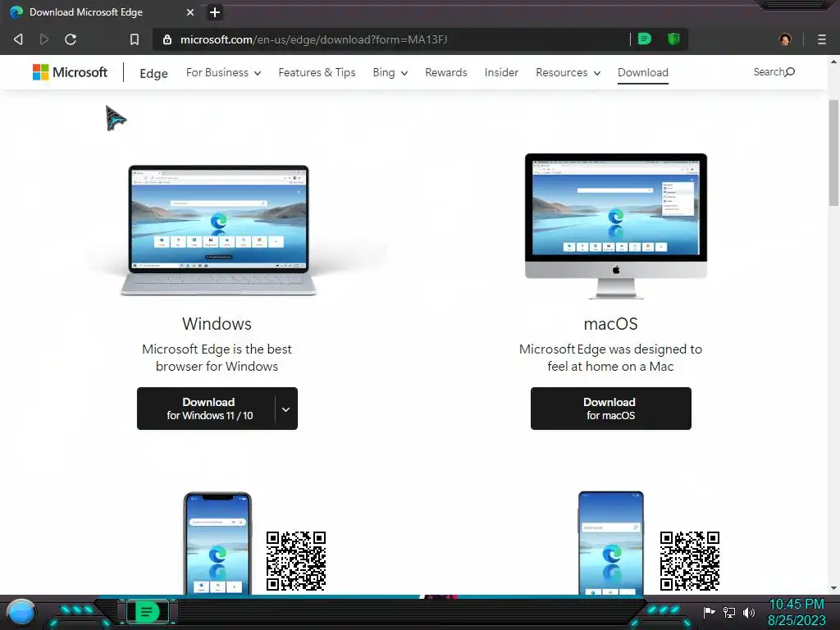
Task: Open the user profile avatar
Action: coord(785,39)
